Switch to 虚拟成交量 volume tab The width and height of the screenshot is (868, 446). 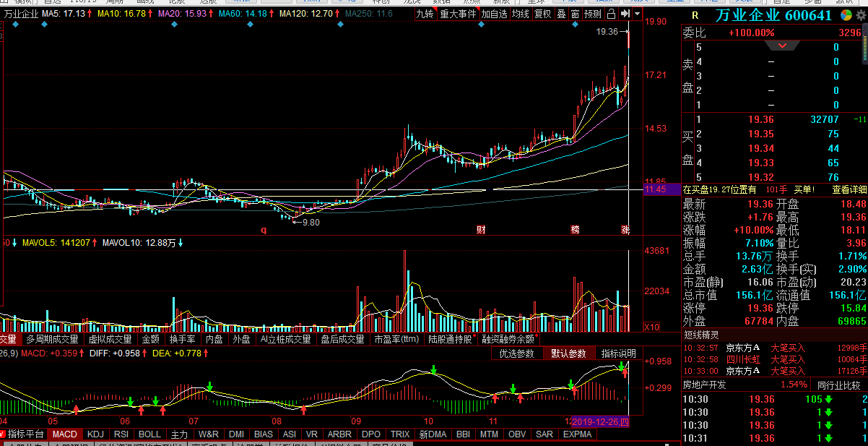110,339
